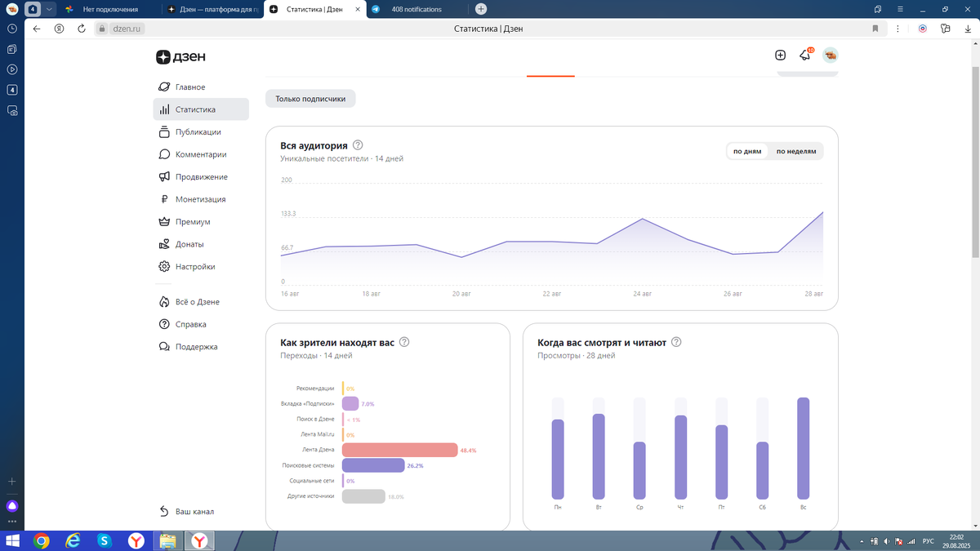Image resolution: width=980 pixels, height=551 pixels.
Task: Toggle the Только подписчики filter
Action: pos(310,99)
